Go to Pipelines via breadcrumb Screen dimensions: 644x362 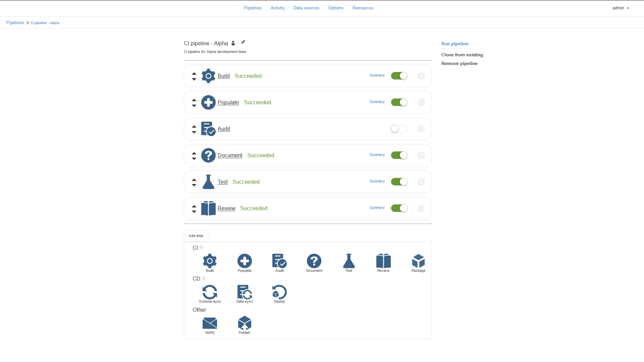coord(15,22)
